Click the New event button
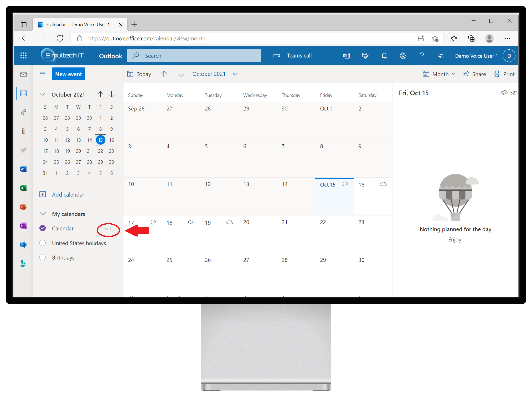532x401 pixels. (x=69, y=74)
